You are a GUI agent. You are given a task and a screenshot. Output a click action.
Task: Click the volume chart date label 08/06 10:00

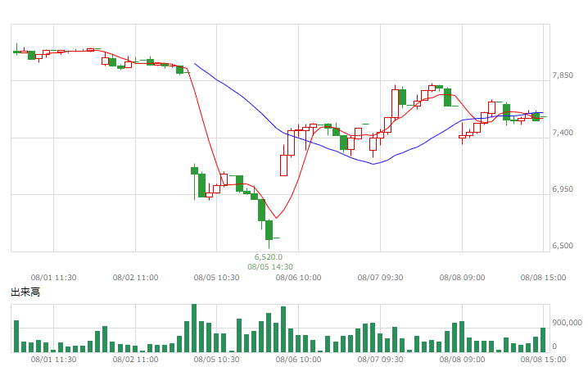point(298,360)
